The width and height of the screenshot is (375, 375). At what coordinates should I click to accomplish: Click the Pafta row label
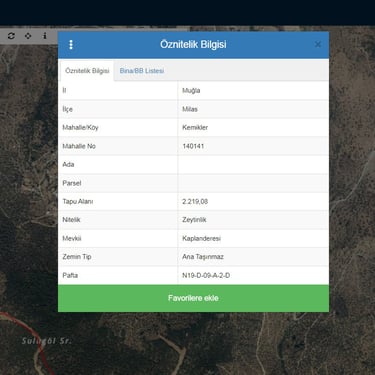(x=70, y=275)
